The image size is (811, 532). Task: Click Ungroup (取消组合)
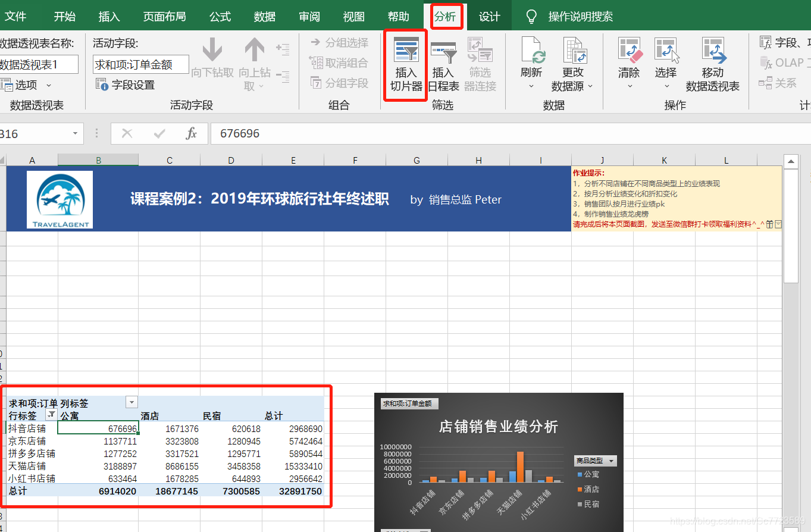(x=339, y=62)
